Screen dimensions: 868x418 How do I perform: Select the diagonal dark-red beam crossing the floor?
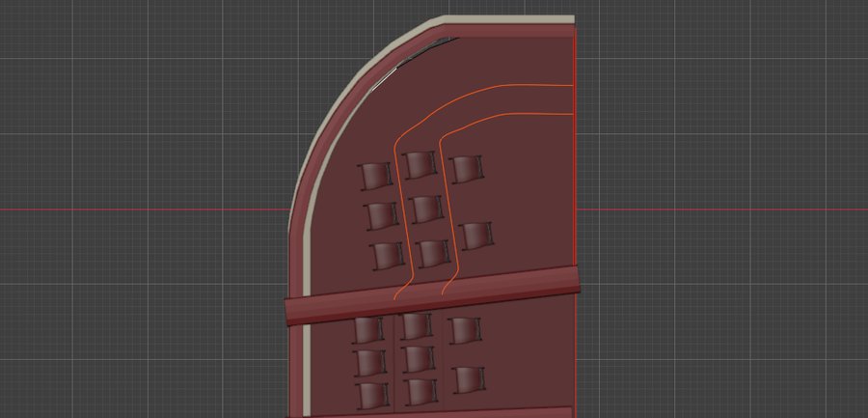(432, 296)
